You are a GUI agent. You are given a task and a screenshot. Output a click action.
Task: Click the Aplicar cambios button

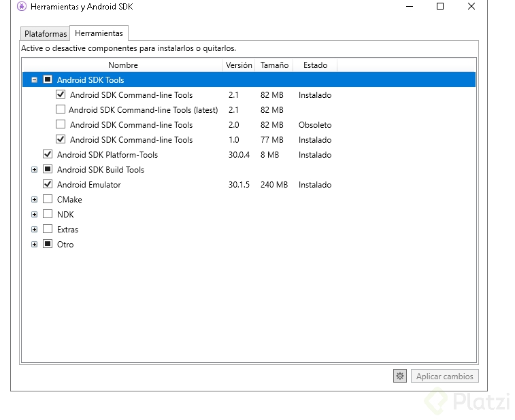coord(445,376)
